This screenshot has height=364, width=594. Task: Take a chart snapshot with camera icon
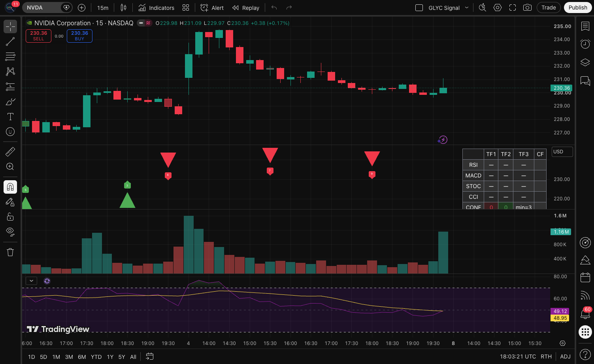[527, 8]
